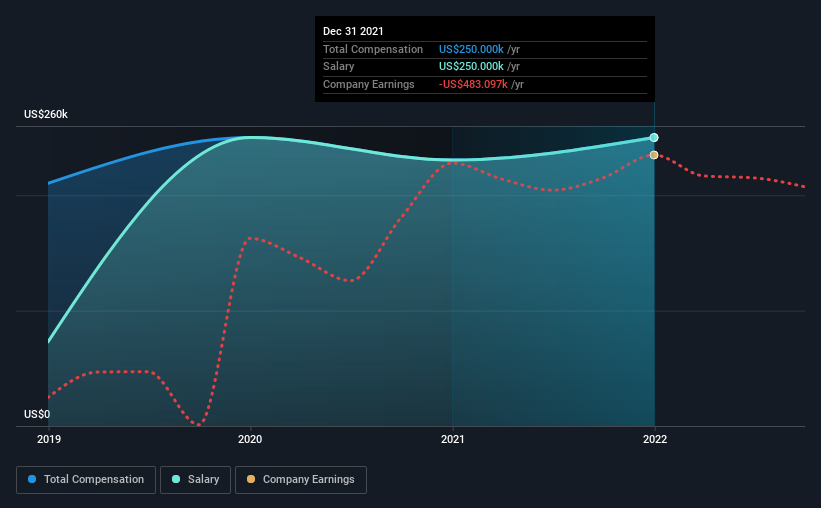This screenshot has height=508, width=821.
Task: Click the Total Compensation US$250.000k tooltip value
Action: coord(471,49)
